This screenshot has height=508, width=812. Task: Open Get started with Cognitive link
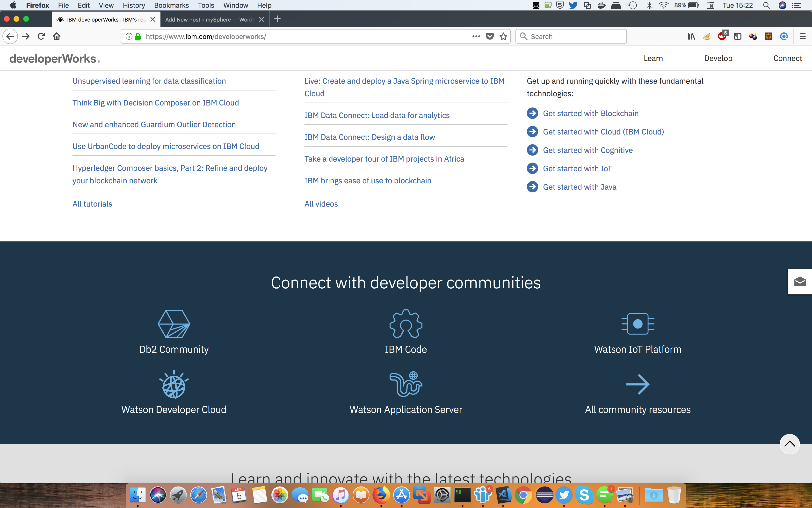(x=588, y=150)
